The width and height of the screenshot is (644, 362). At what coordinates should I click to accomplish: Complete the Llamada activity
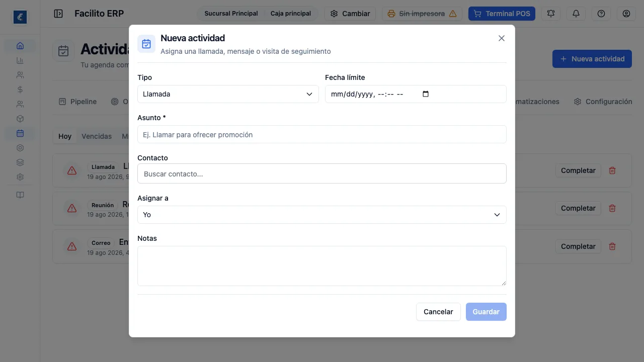pyautogui.click(x=578, y=170)
